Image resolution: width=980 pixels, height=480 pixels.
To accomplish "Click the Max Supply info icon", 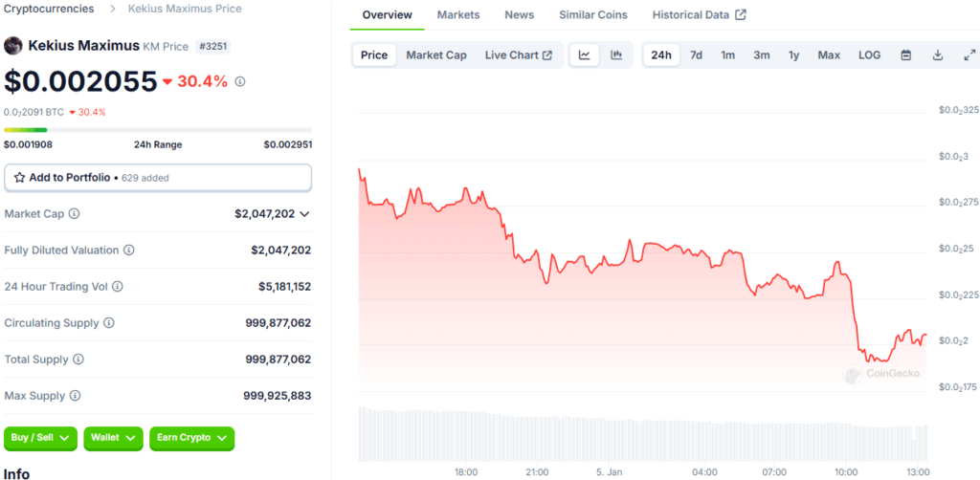I will pos(75,396).
